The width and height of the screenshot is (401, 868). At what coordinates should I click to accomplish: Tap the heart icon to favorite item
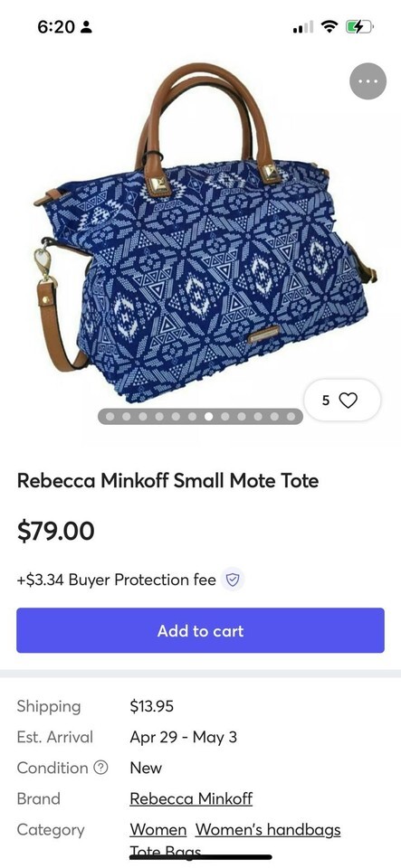tap(348, 400)
